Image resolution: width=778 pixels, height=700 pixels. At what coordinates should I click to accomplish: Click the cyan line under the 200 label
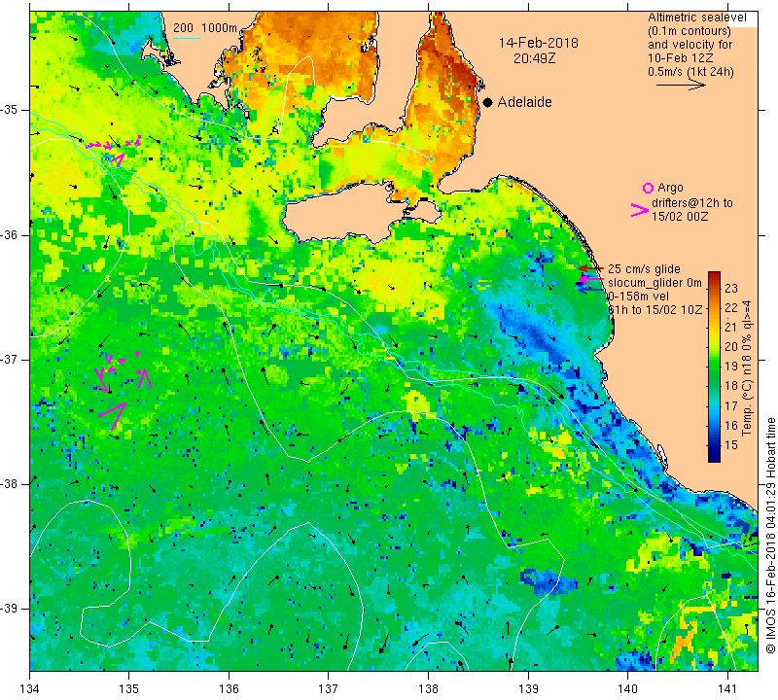tap(186, 38)
